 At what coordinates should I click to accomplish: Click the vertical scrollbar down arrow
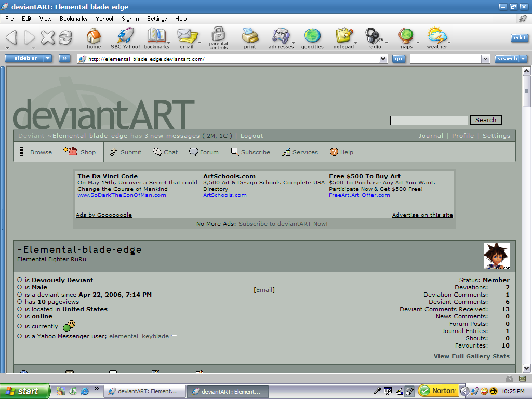coord(527,368)
